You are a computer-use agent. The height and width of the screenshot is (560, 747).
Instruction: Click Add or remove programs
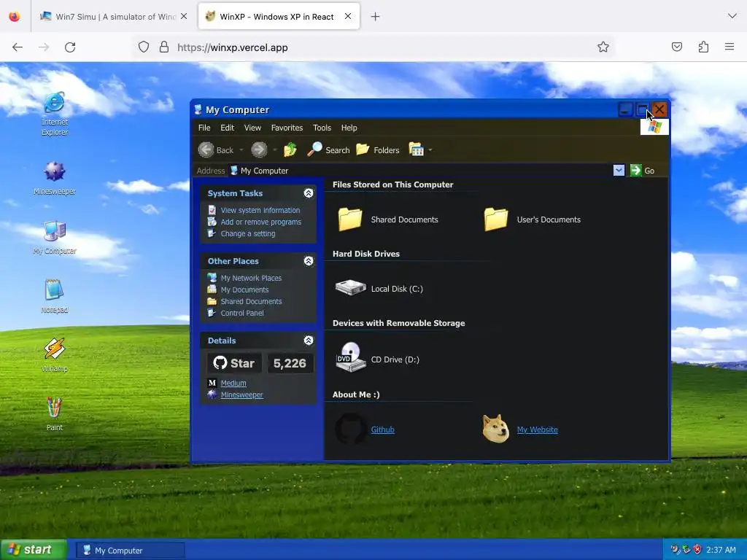click(261, 222)
